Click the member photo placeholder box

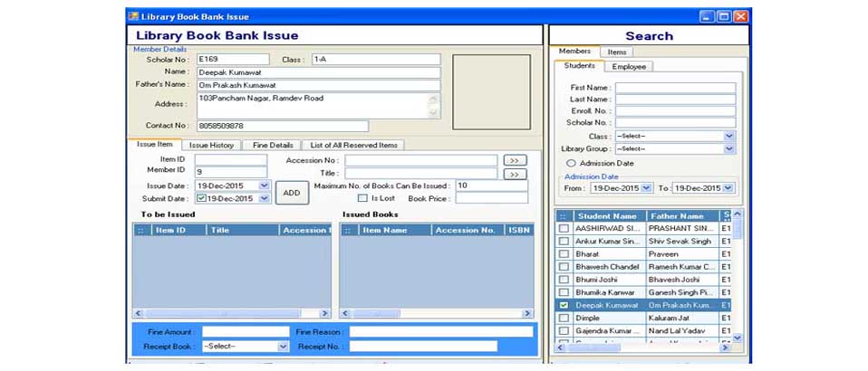coord(492,91)
